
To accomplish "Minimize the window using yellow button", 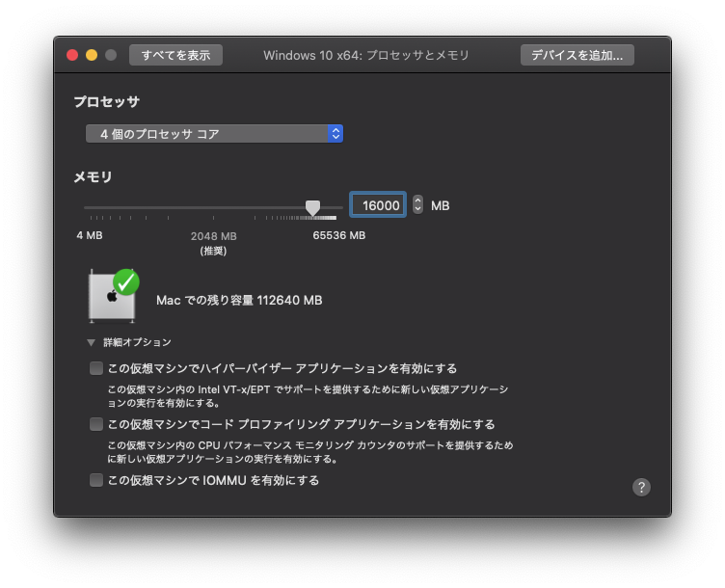I will point(92,55).
